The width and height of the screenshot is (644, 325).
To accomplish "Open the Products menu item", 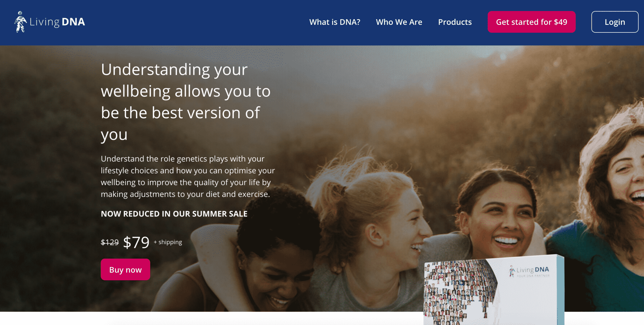I will click(455, 22).
